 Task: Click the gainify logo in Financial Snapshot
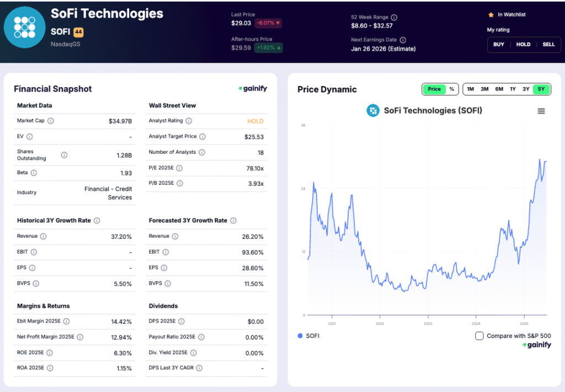pos(253,88)
